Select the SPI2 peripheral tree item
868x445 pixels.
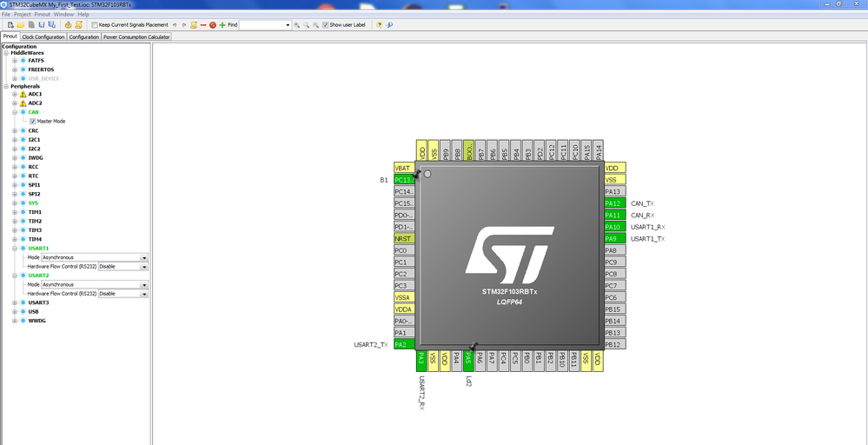(34, 195)
